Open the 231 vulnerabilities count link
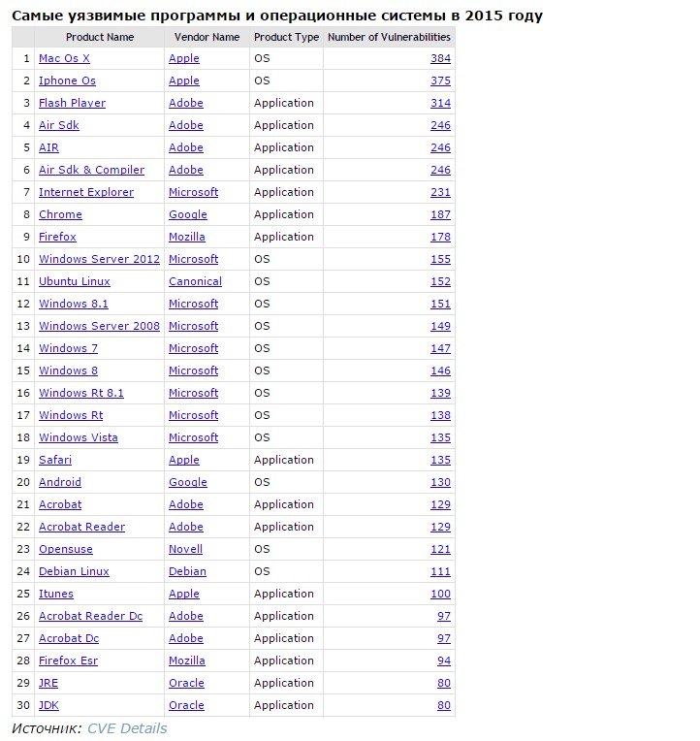This screenshot has width=700, height=741. tap(440, 192)
